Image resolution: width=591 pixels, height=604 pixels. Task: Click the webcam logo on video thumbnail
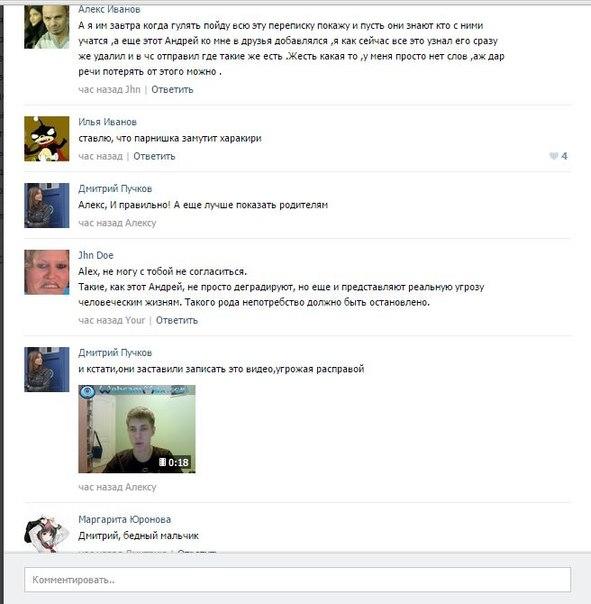click(x=87, y=392)
